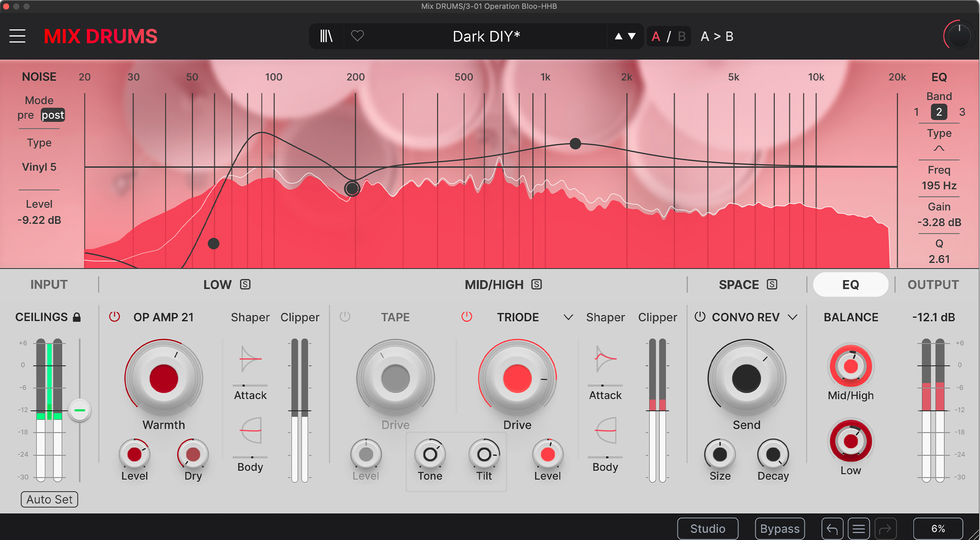
Task: Click the ceiling threshold slider handle
Action: [x=80, y=410]
